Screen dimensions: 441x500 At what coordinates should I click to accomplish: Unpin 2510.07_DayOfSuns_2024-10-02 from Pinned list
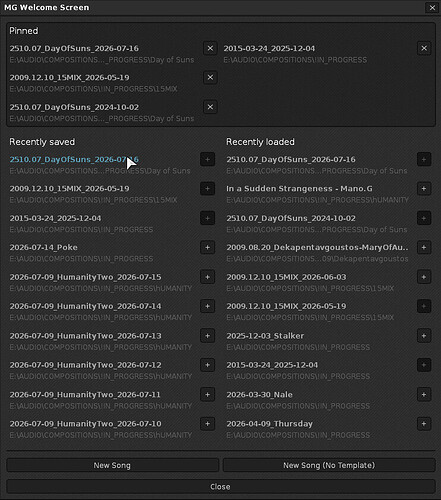click(210, 107)
